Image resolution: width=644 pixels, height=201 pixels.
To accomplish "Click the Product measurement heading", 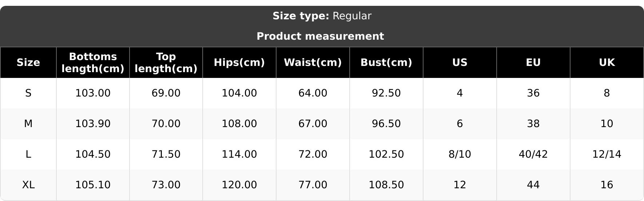I will pyautogui.click(x=320, y=36).
